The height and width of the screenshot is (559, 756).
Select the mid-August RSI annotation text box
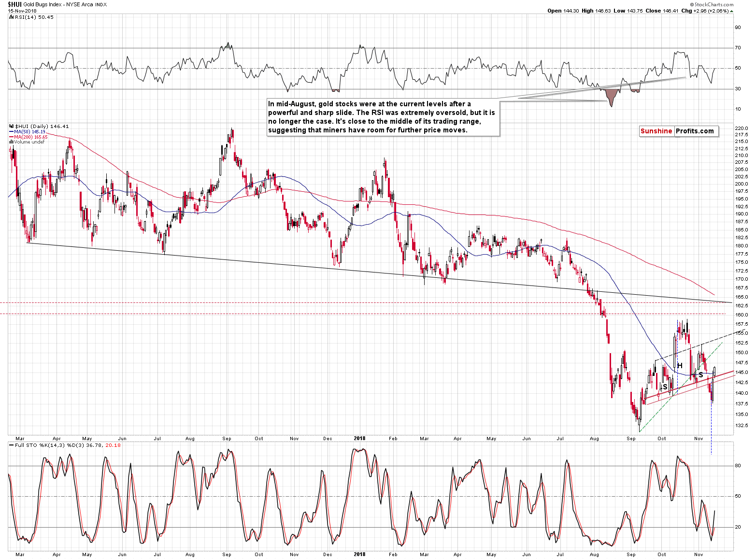coord(383,117)
